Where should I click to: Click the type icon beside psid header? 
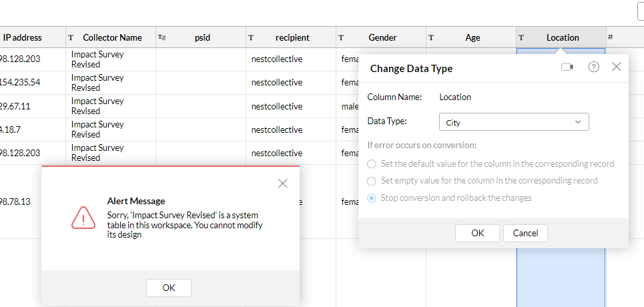click(x=162, y=38)
